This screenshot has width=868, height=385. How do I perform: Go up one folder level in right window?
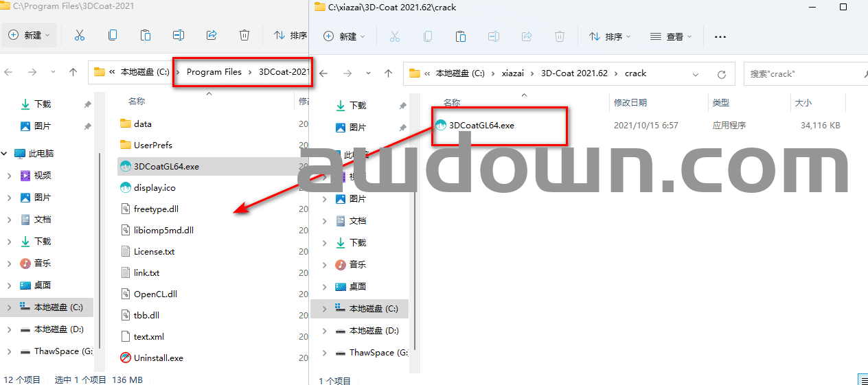[x=389, y=73]
